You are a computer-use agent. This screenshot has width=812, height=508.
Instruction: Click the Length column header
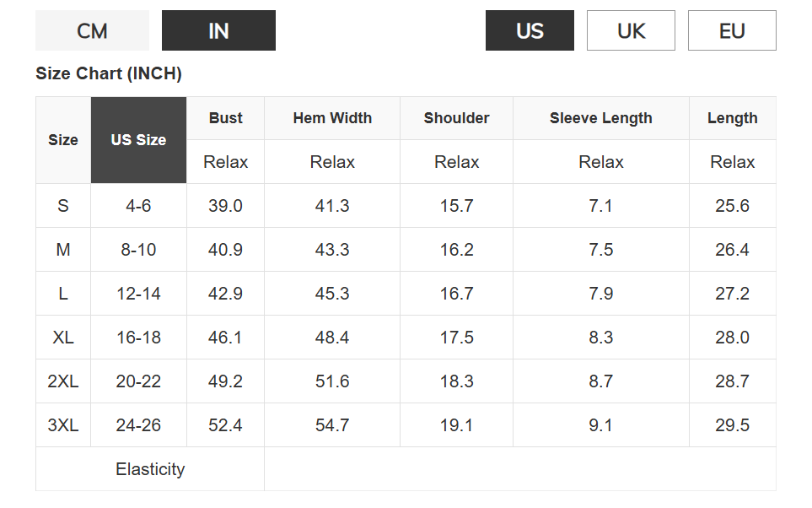click(732, 118)
